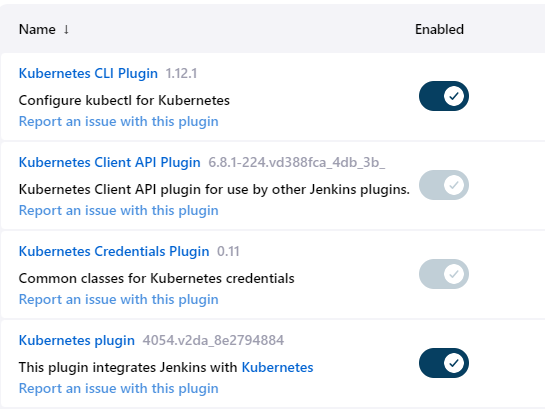Open the Kubernetes Client API Plugin link
Image resolution: width=545 pixels, height=409 pixels.
coord(109,162)
